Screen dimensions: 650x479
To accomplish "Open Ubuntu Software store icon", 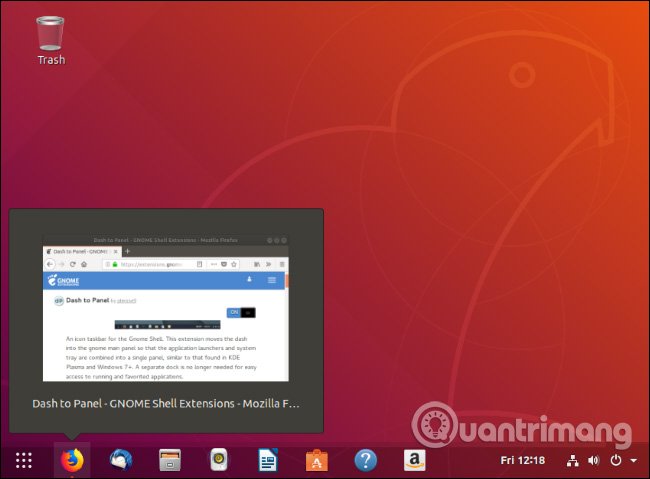I will click(x=317, y=461).
